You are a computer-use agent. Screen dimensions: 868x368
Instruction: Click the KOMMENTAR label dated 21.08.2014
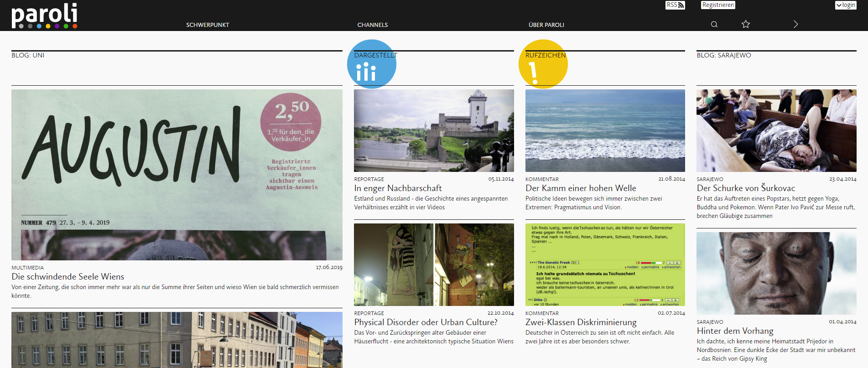tap(542, 179)
